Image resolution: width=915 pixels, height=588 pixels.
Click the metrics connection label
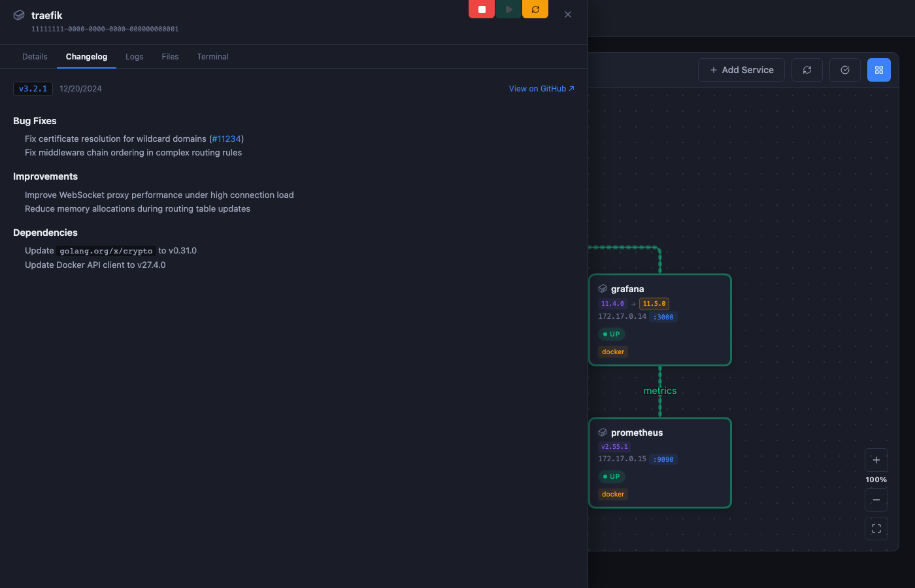pyautogui.click(x=660, y=391)
